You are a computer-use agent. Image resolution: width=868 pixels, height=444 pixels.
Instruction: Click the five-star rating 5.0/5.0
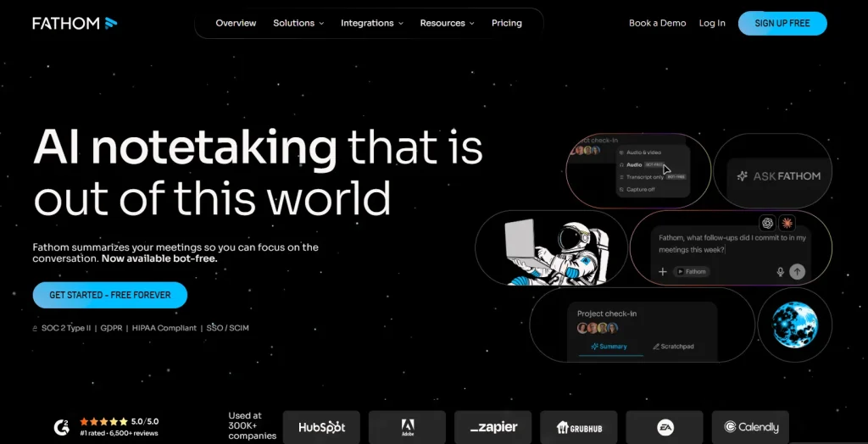pyautogui.click(x=119, y=421)
